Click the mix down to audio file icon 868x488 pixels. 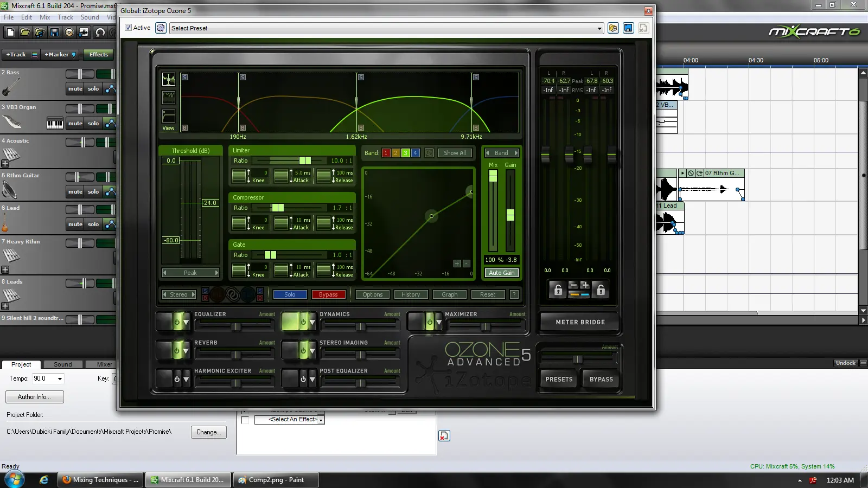(x=84, y=33)
